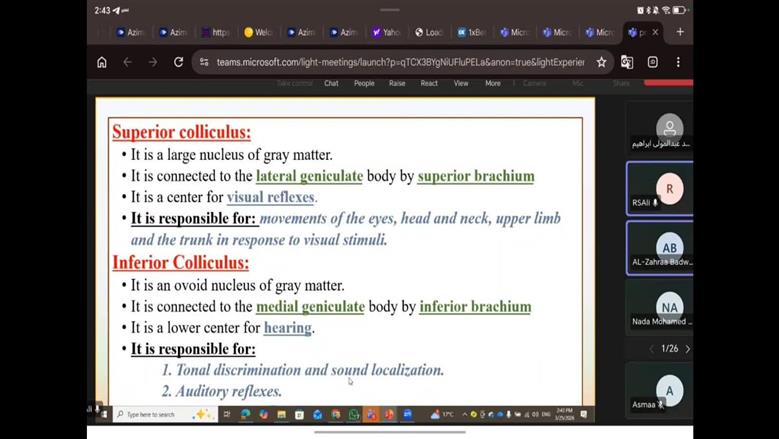Click the red Leave button
The width and height of the screenshot is (779, 439).
point(668,83)
